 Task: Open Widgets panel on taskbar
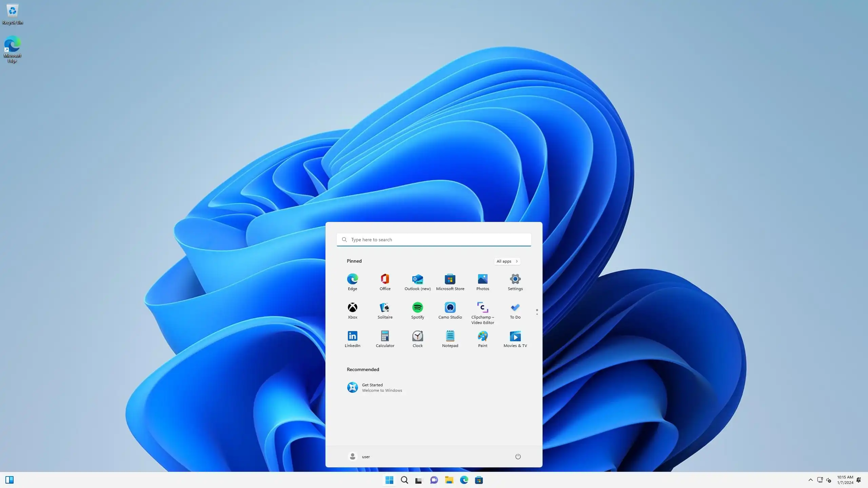pyautogui.click(x=9, y=480)
